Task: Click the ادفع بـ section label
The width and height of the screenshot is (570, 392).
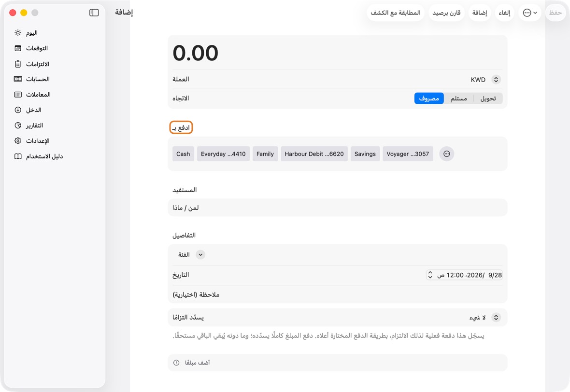Action: point(181,128)
